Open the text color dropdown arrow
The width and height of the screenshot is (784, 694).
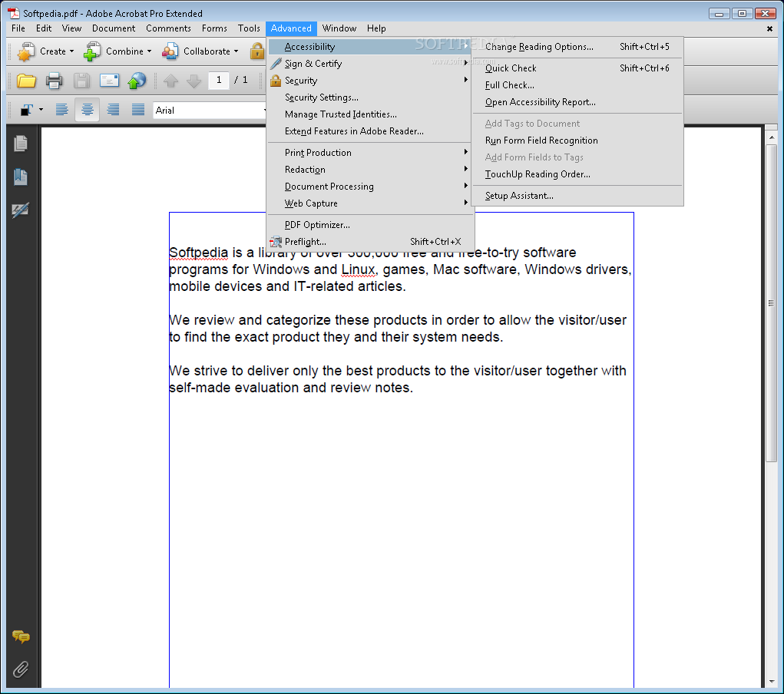point(41,110)
